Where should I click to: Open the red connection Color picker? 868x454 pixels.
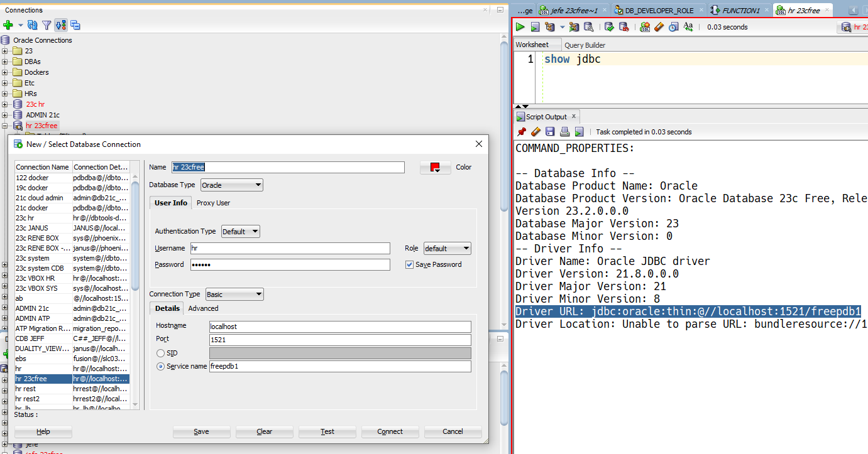coord(435,167)
